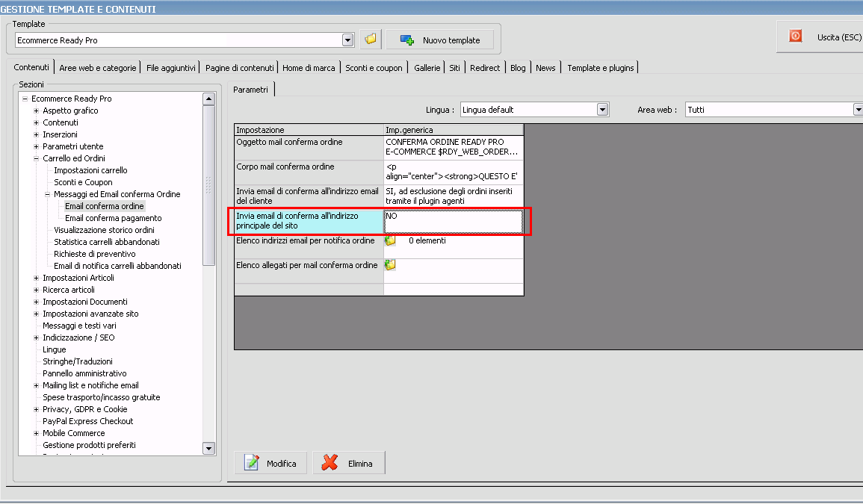
Task: Click the Sezioni tree scroll up arrow
Action: click(x=208, y=99)
